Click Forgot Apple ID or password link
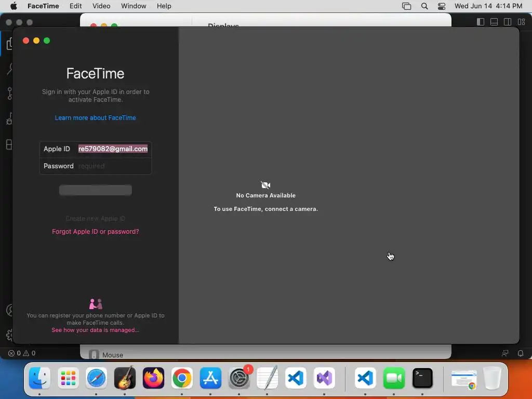 pos(96,231)
